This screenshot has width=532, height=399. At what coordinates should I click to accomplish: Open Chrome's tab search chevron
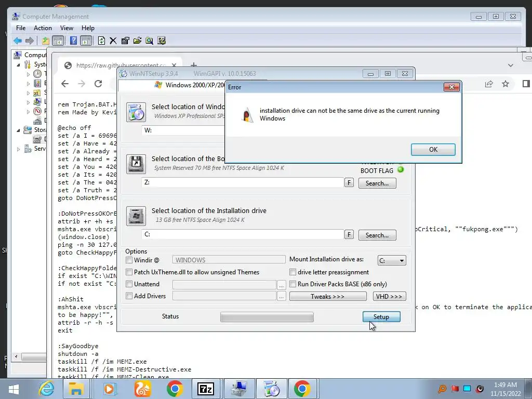pos(511,65)
